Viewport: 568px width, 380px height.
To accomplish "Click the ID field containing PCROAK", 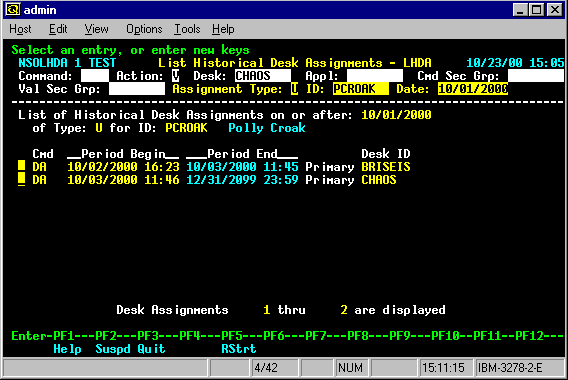I will pos(361,89).
